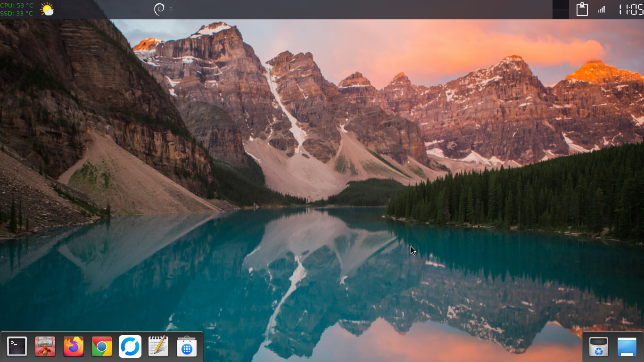Open the clipboard manager tray icon
Image resolution: width=644 pixels, height=362 pixels.
coord(582,9)
